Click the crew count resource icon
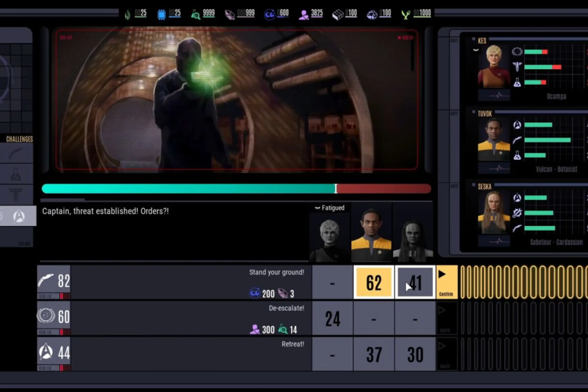The width and height of the screenshot is (588, 392). pos(304,14)
